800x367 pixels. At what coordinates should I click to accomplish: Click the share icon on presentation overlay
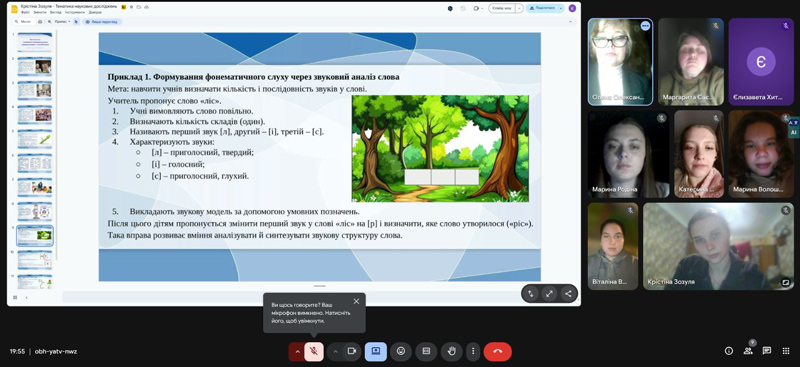click(567, 293)
